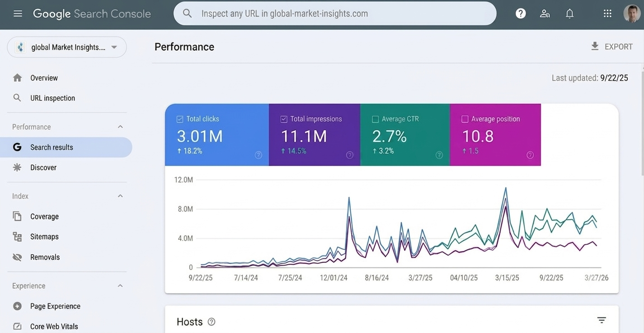
Task: Open the hamburger main menu
Action: pyautogui.click(x=18, y=14)
